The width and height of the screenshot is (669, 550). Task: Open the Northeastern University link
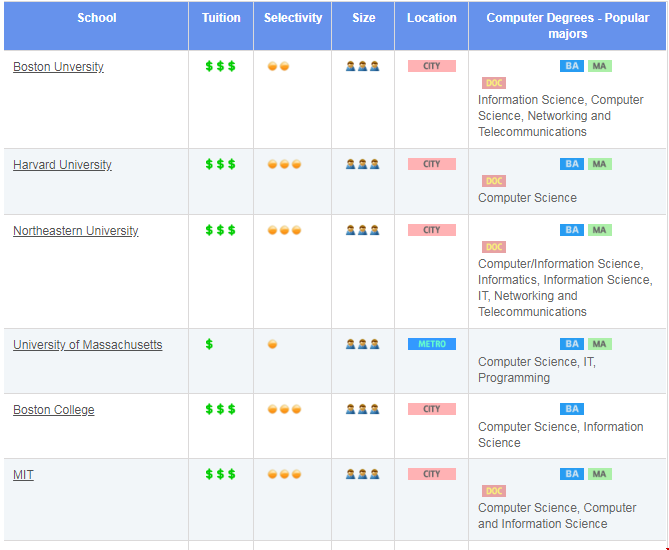75,231
